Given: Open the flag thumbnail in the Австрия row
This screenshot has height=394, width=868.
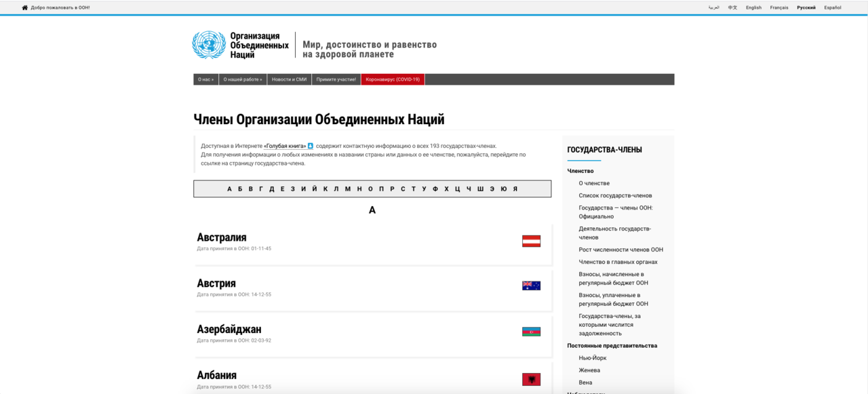Looking at the screenshot, I should (531, 286).
